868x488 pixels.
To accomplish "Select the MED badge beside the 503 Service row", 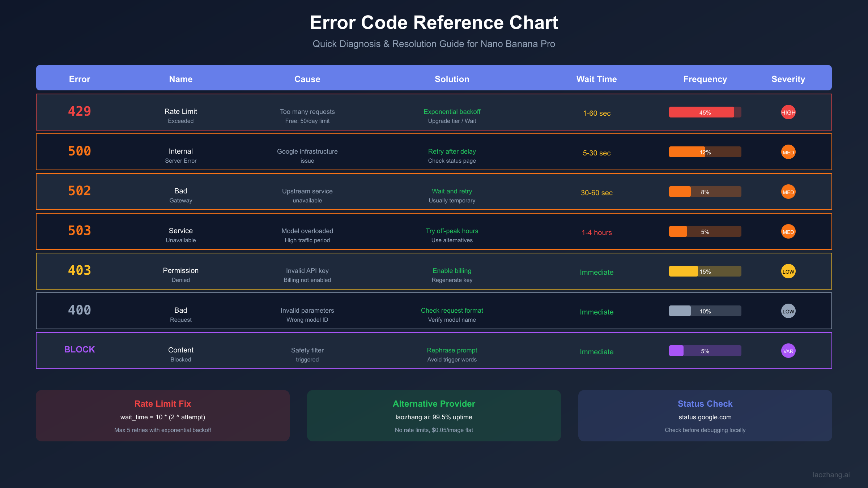I will [x=788, y=231].
